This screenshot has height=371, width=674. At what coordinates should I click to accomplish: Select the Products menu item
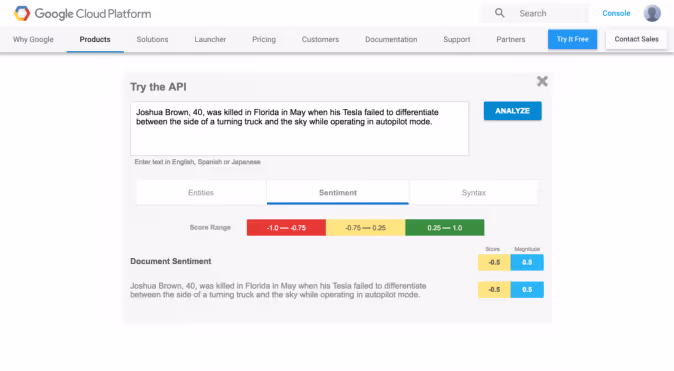click(x=95, y=39)
